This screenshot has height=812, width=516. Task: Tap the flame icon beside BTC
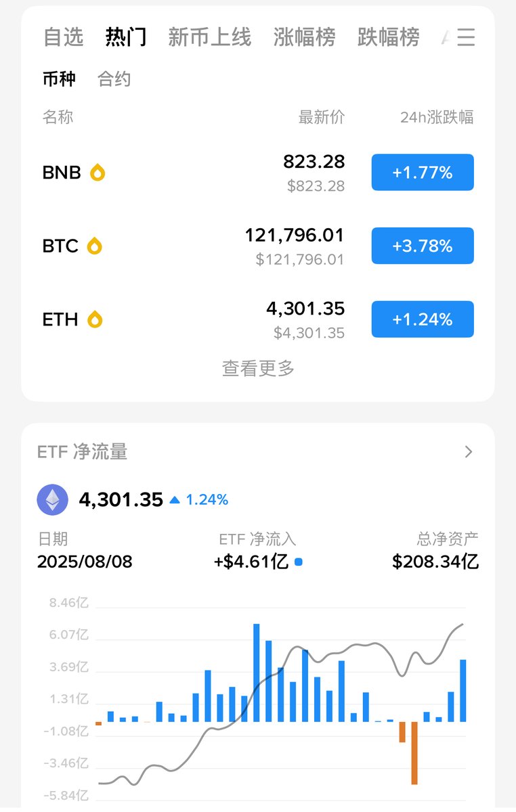[x=95, y=246]
